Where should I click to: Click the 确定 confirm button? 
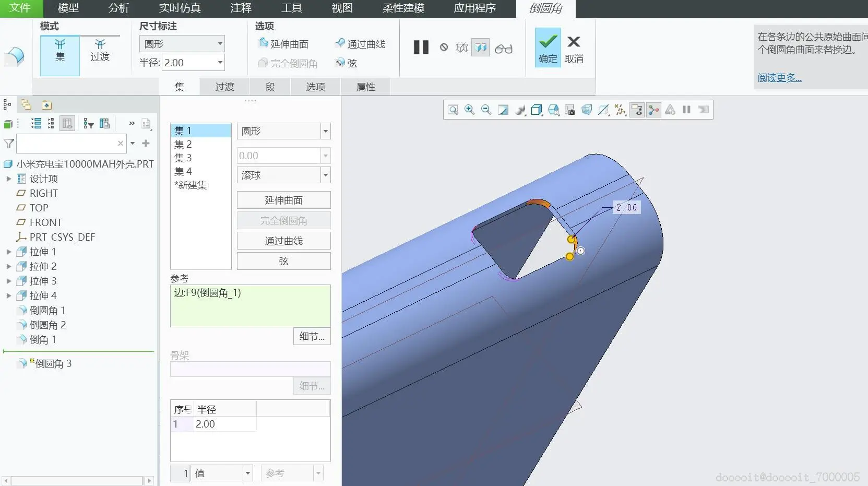pos(548,48)
